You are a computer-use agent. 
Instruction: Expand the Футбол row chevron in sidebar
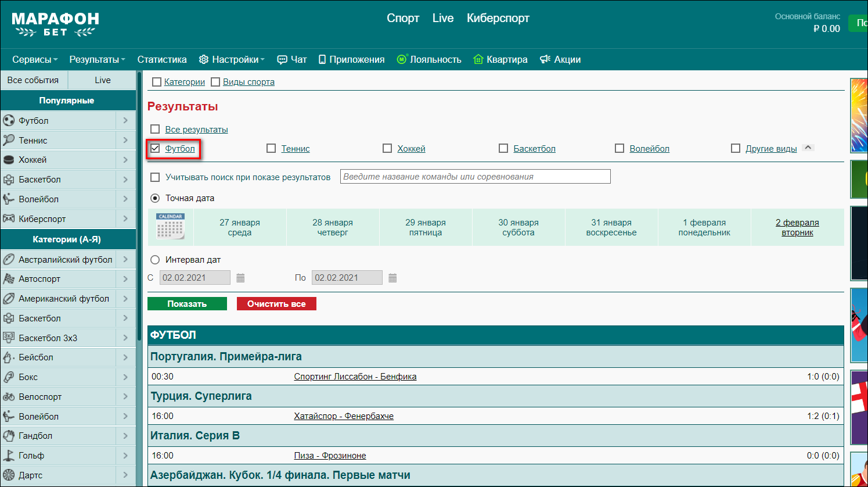point(125,120)
